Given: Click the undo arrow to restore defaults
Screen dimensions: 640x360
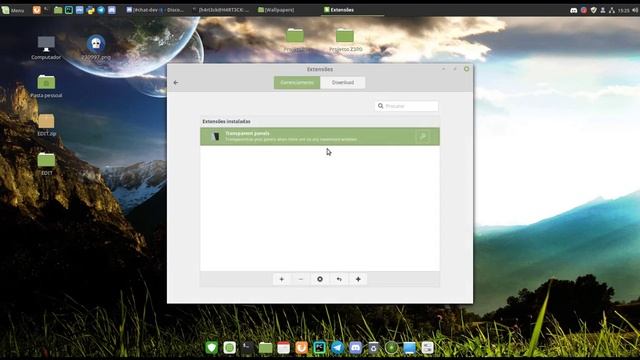Looking at the screenshot, I should [x=339, y=279].
